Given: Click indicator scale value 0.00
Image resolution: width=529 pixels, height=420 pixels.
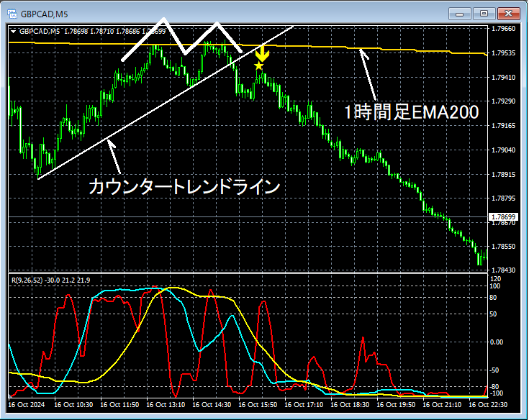Looking at the screenshot, I should tap(497, 342).
